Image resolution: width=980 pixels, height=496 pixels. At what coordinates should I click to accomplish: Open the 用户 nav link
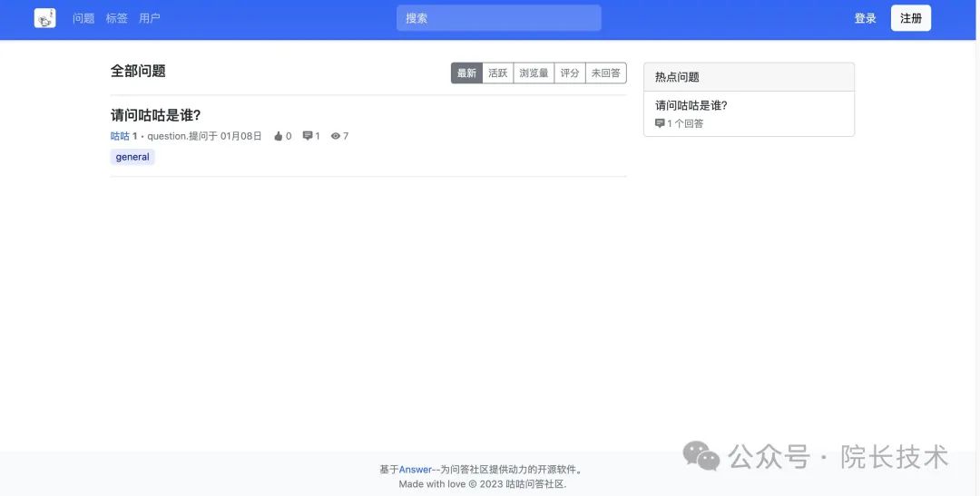click(x=150, y=18)
